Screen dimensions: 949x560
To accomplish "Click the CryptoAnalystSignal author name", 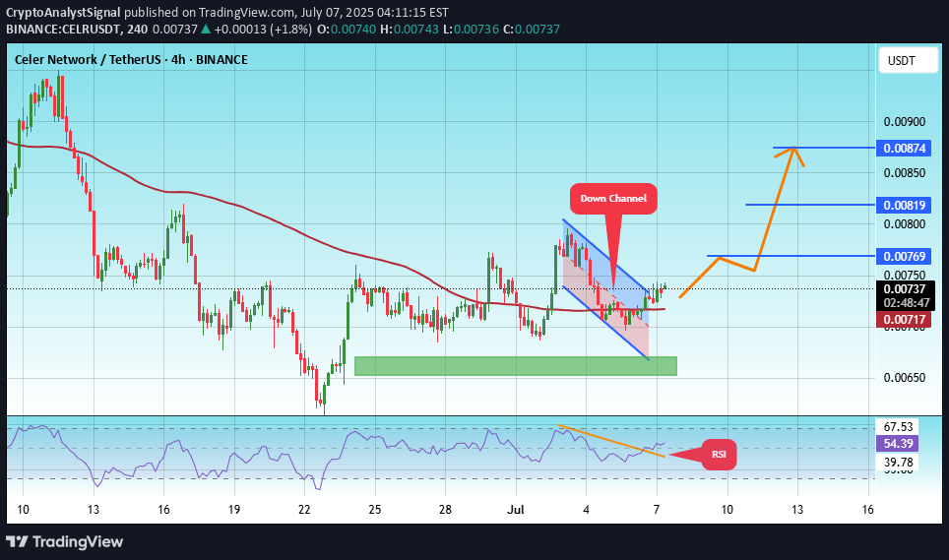I will (x=64, y=12).
